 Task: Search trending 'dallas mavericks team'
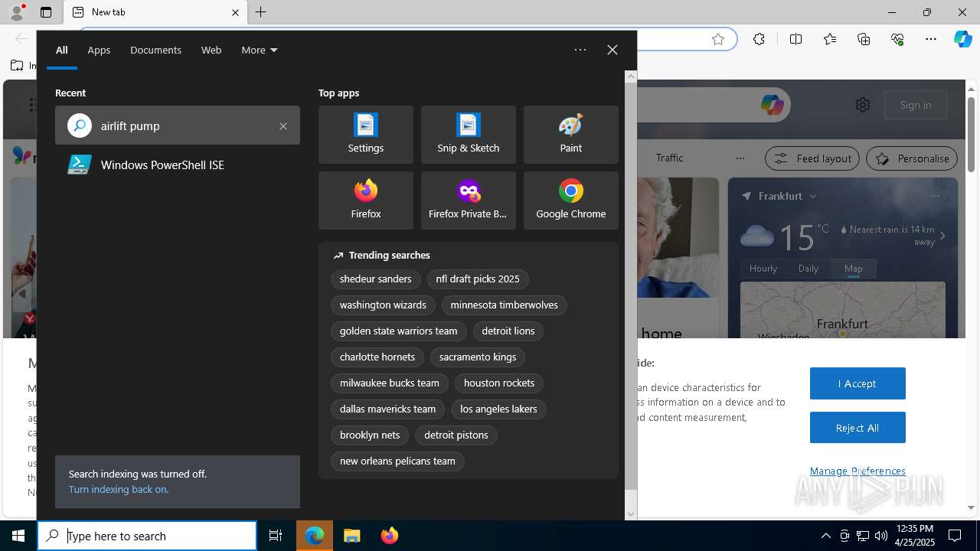[x=388, y=409]
